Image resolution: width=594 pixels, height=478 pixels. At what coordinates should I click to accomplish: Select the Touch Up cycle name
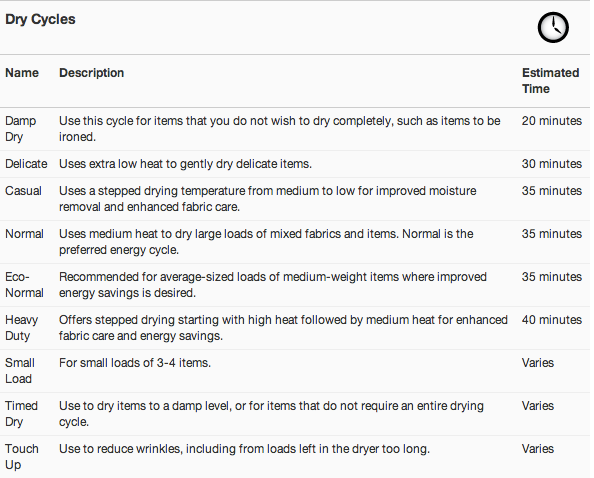[22, 457]
